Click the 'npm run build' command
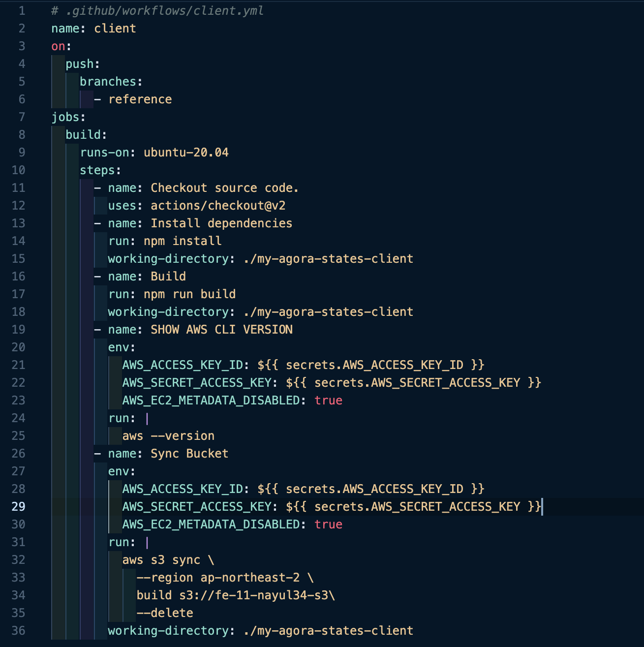This screenshot has height=647, width=644. point(189,294)
